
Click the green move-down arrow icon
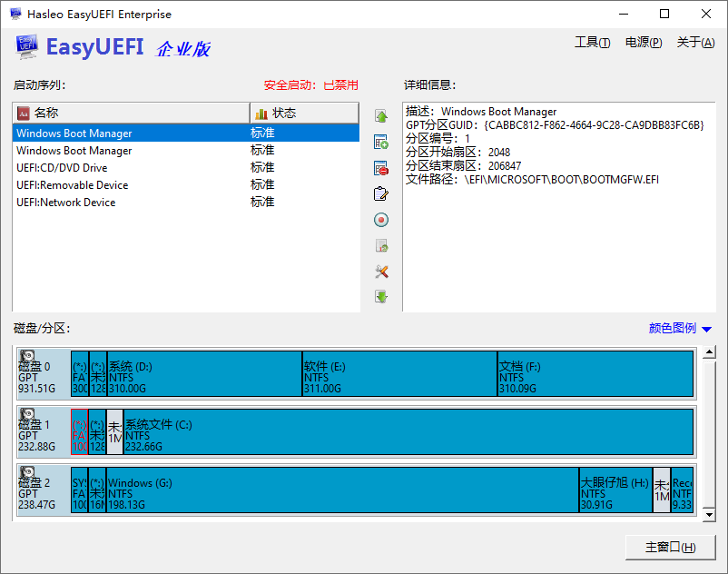(x=381, y=297)
